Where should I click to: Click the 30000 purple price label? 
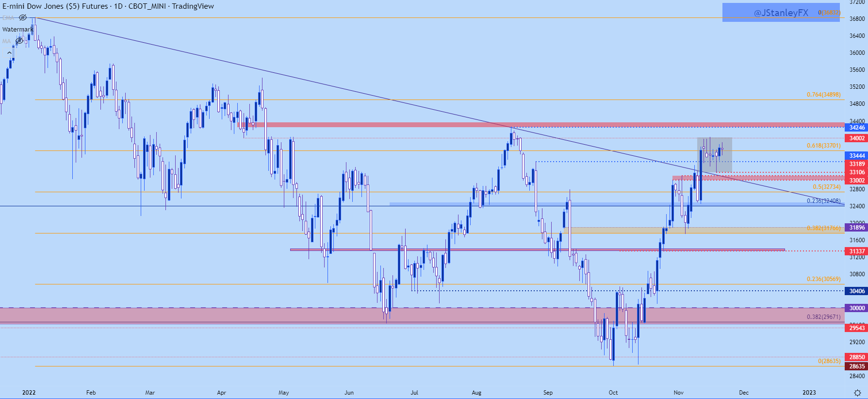click(856, 308)
